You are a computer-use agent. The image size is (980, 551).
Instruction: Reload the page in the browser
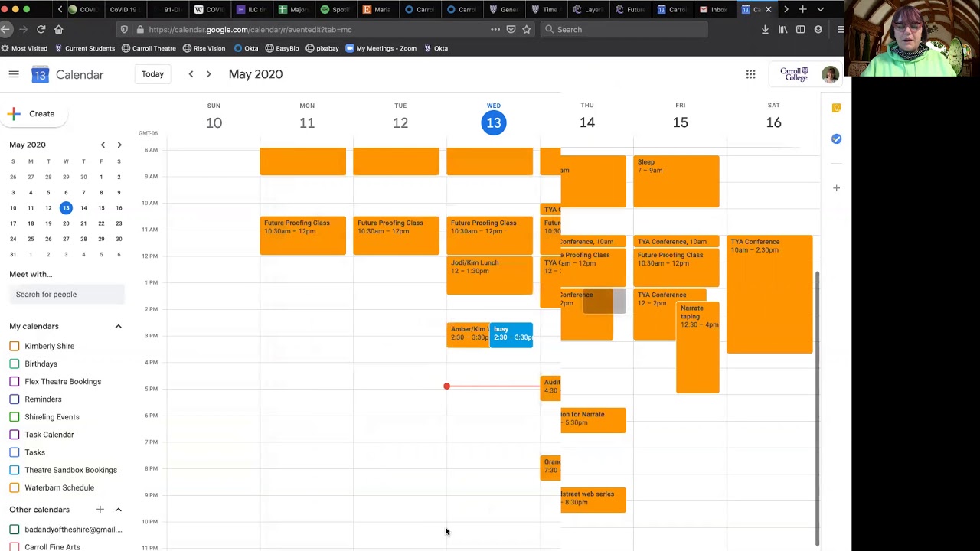41,29
